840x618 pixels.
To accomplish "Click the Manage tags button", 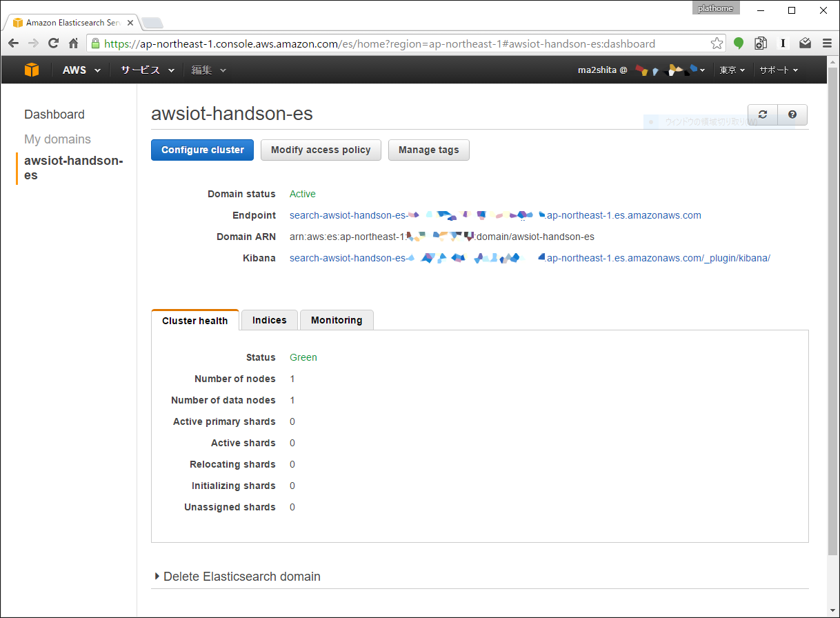I will pos(428,150).
